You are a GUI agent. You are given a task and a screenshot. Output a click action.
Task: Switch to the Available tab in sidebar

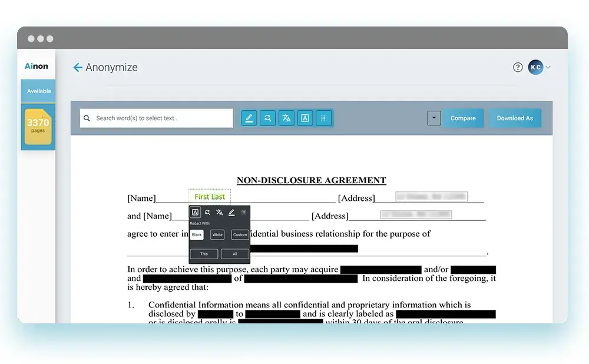(x=39, y=91)
